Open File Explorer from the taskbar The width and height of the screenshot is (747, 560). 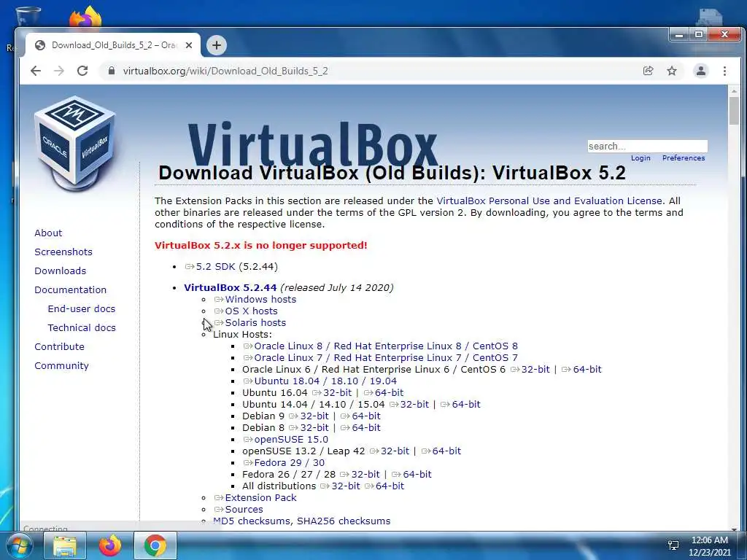65,546
